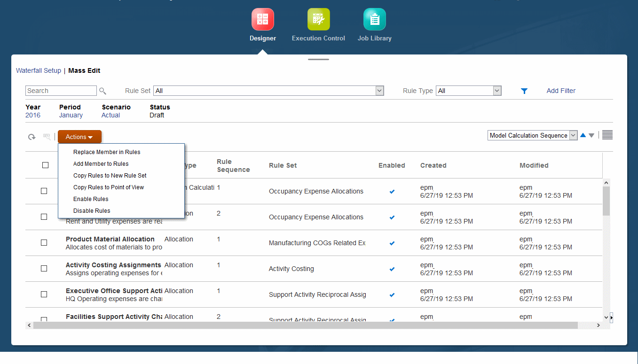Select Replace Member in Rules
The image size is (638, 364).
click(107, 152)
